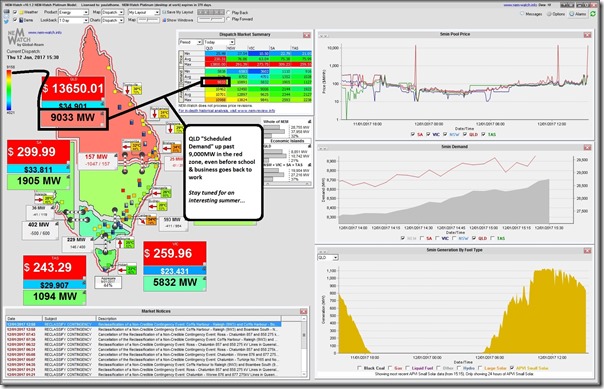Adjust the Map zoom slider
The width and height of the screenshot is (604, 389).
tap(148, 20)
